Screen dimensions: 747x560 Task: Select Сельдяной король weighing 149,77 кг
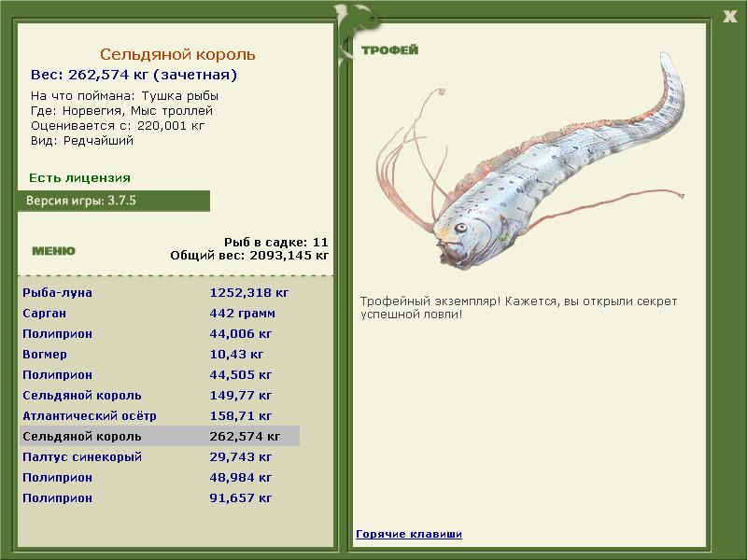coord(81,396)
